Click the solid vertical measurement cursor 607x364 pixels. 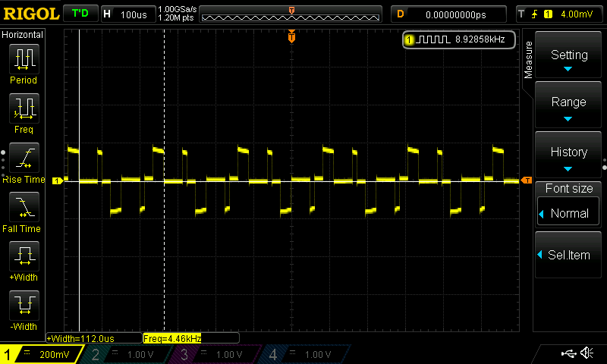click(x=80, y=180)
